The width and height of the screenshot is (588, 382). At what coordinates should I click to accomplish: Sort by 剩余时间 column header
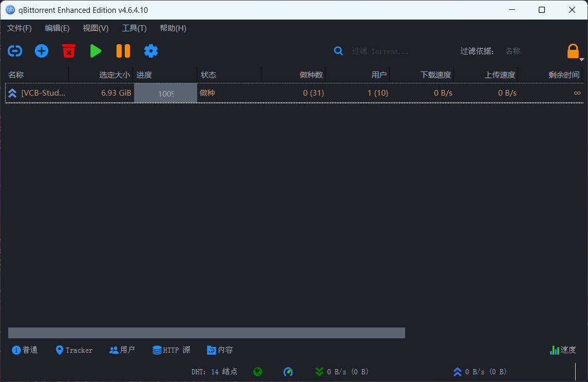coord(551,75)
